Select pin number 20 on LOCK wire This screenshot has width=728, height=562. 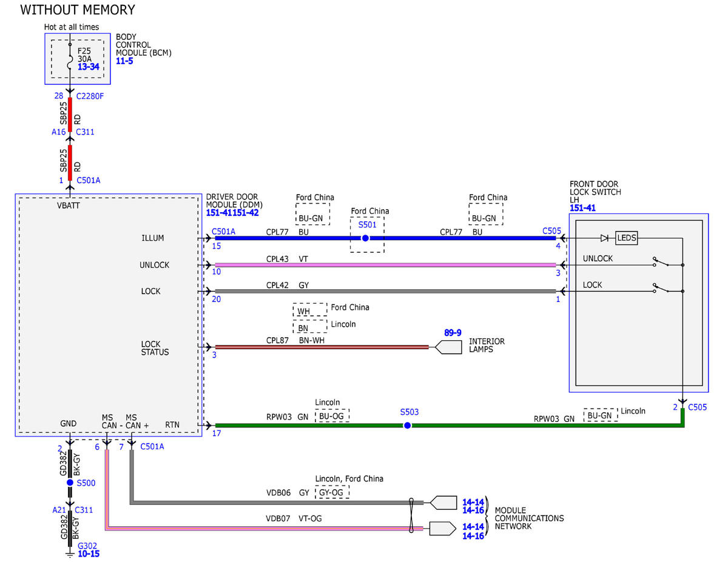[x=217, y=299]
